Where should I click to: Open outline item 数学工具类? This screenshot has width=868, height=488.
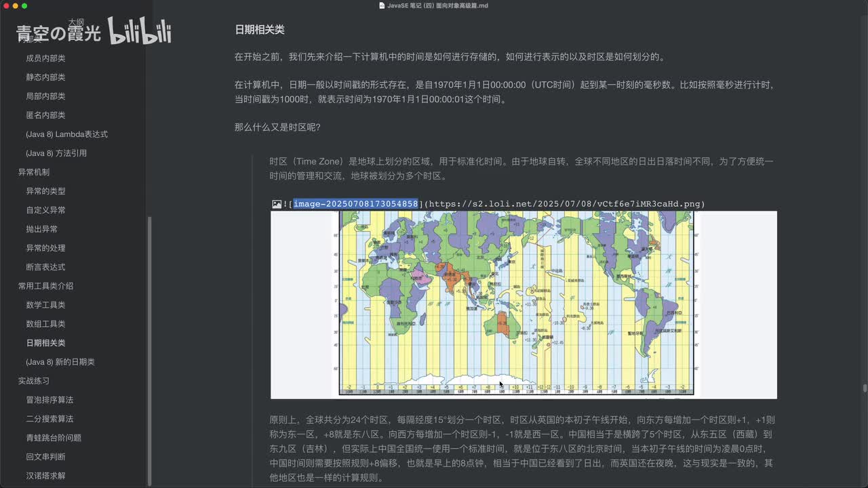point(45,305)
